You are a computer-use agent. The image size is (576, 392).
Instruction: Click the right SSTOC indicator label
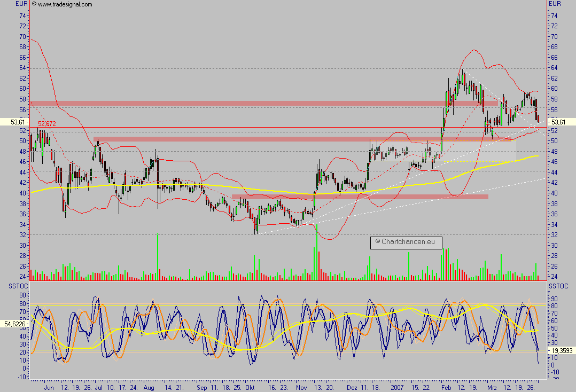(x=558, y=287)
